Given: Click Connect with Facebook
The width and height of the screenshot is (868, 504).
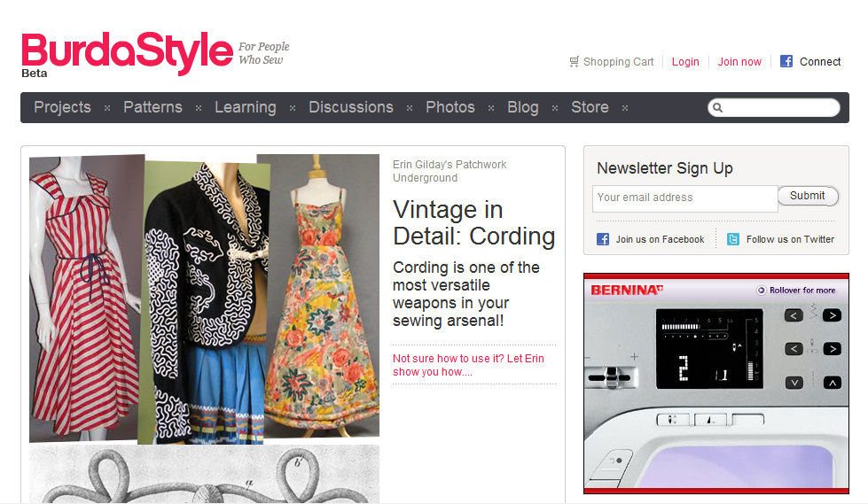Looking at the screenshot, I should coord(820,62).
